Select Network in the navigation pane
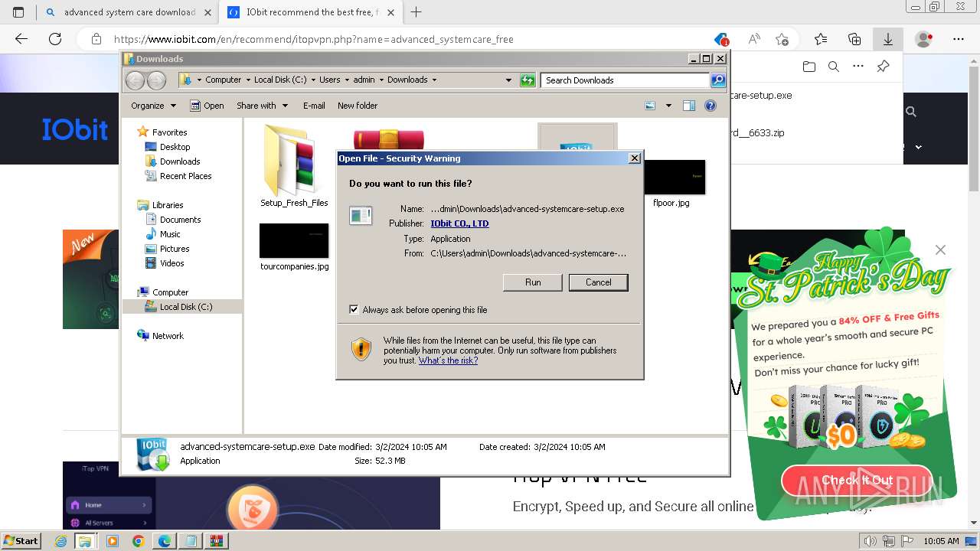 click(168, 336)
